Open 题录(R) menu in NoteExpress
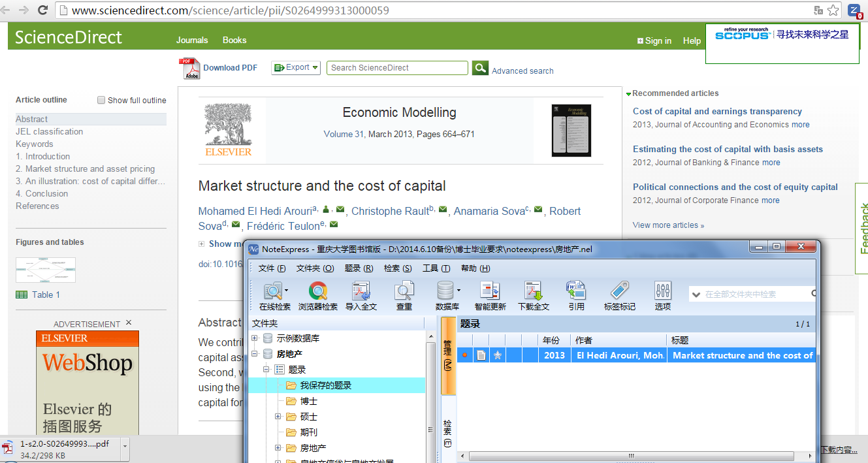This screenshot has height=463, width=868. tap(359, 268)
